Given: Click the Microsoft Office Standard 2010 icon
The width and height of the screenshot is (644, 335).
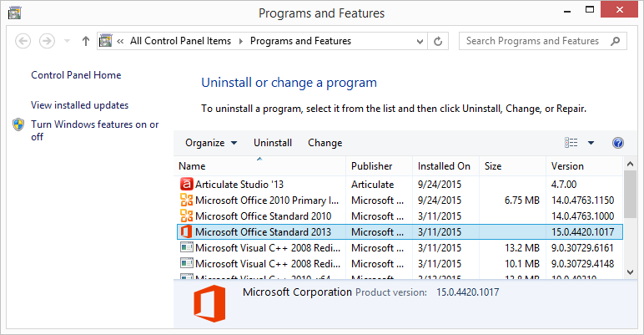Looking at the screenshot, I should 186,216.
